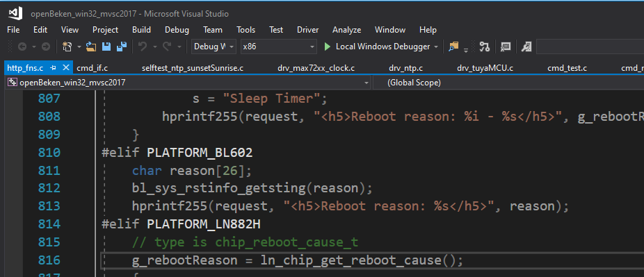The height and width of the screenshot is (277, 644).
Task: Open the Global Scope dropdown
Action: pos(508,83)
